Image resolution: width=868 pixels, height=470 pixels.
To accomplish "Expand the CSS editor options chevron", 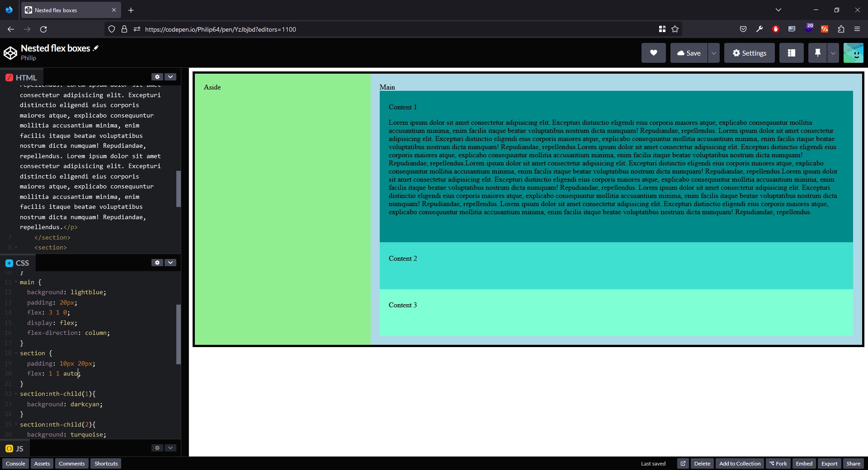I will (x=170, y=263).
